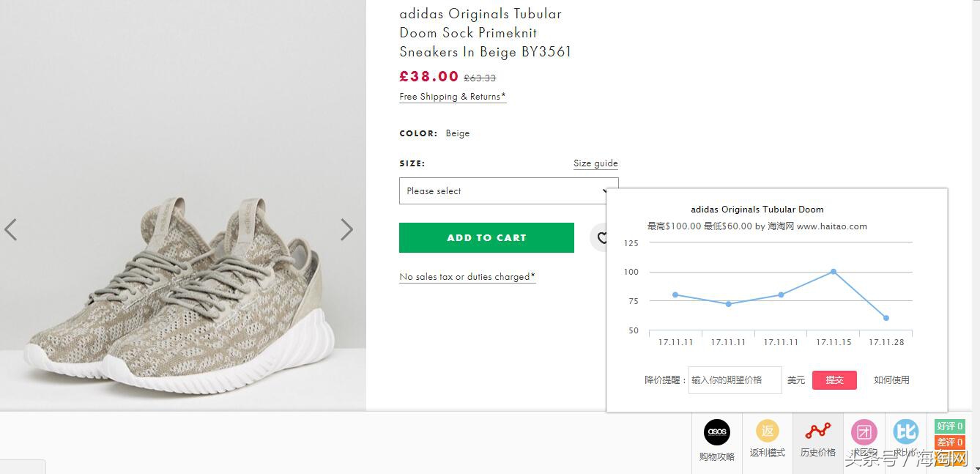Click the pink group-buy circle icon

864,432
